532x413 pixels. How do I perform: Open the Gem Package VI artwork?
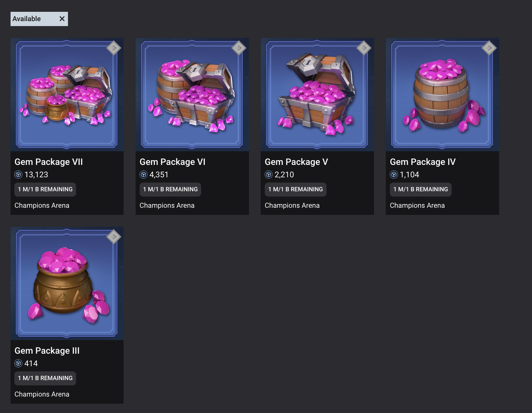192,94
